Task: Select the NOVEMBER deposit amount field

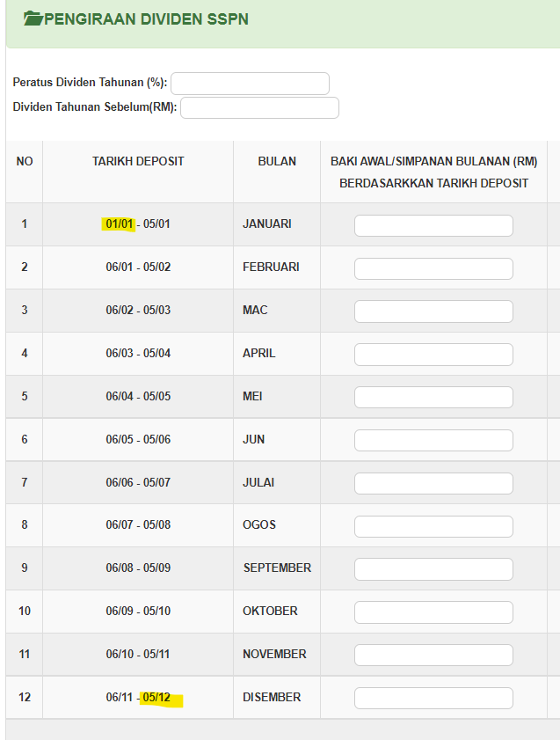Action: [433, 655]
